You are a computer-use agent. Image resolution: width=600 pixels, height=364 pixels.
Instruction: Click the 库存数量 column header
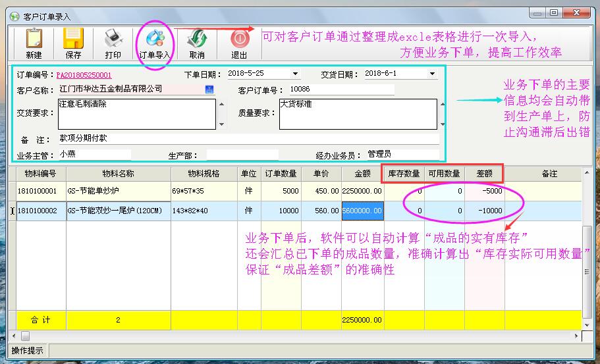coord(404,174)
